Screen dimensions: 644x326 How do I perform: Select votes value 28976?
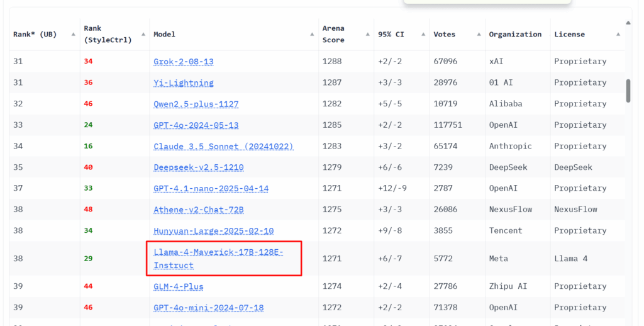pos(445,82)
